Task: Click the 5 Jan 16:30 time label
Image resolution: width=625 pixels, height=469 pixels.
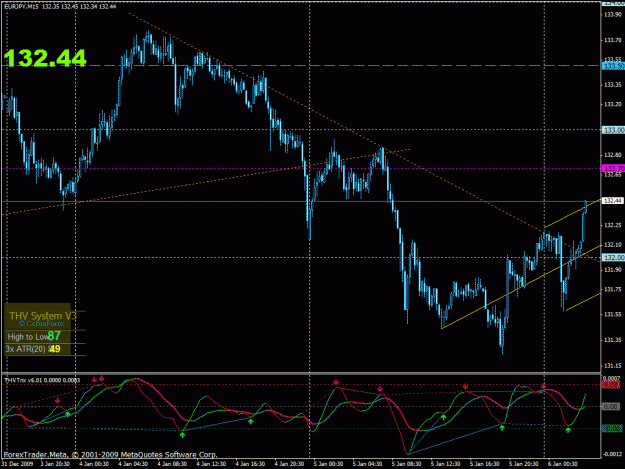Action: pyautogui.click(x=485, y=464)
